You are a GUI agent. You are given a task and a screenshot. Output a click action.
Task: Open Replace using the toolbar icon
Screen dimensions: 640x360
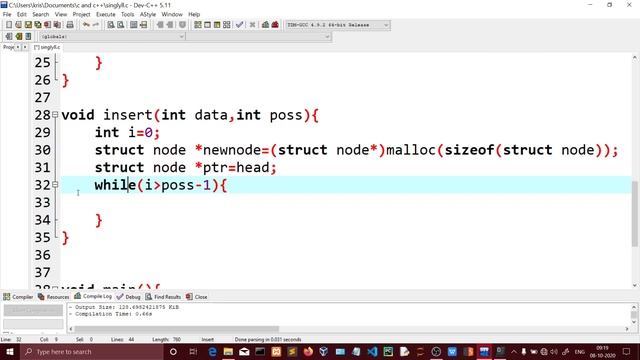point(121,25)
